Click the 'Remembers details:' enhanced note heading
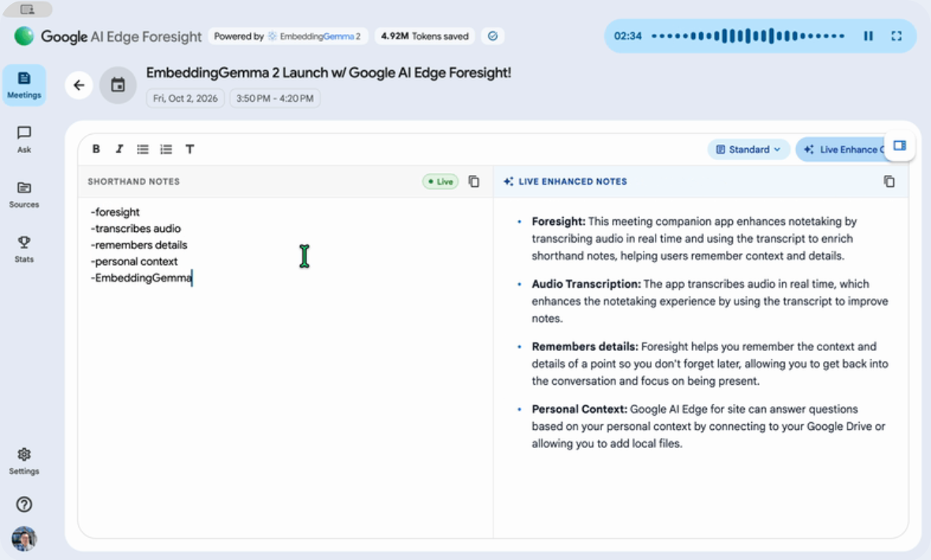The width and height of the screenshot is (931, 560). click(585, 346)
